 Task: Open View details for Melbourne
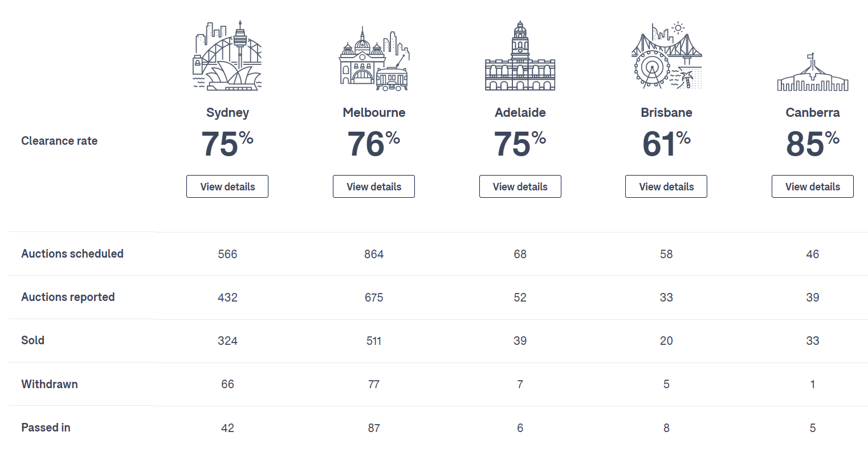pyautogui.click(x=374, y=186)
